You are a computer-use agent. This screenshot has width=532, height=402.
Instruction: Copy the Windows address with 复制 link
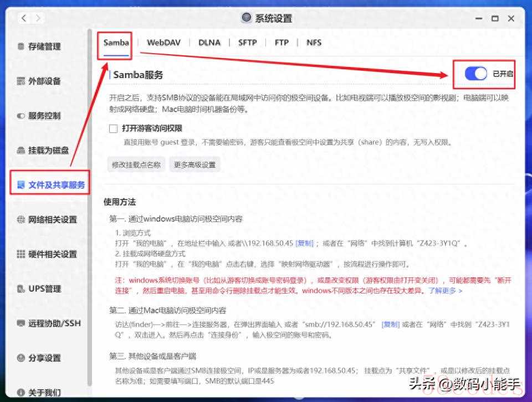tap(304, 243)
